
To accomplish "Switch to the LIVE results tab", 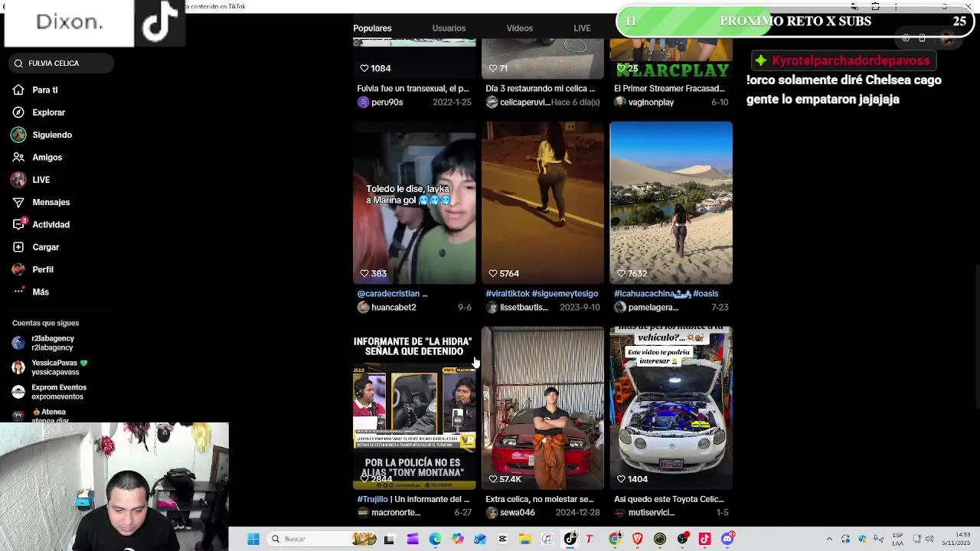I will pos(582,28).
